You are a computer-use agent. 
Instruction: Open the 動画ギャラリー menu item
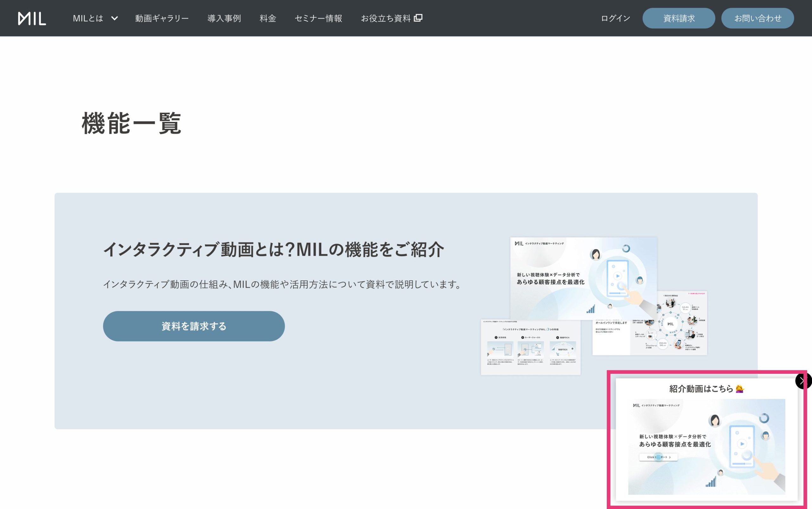(x=162, y=18)
